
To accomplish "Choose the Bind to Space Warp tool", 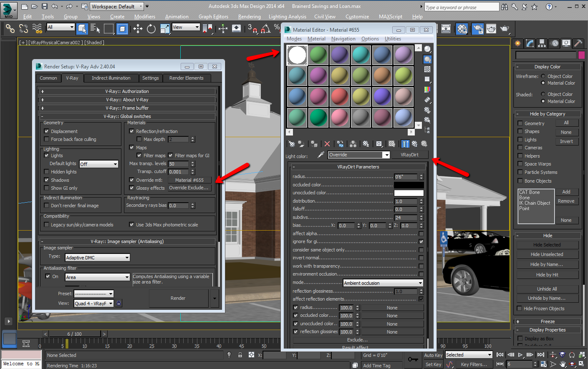I will [37, 28].
